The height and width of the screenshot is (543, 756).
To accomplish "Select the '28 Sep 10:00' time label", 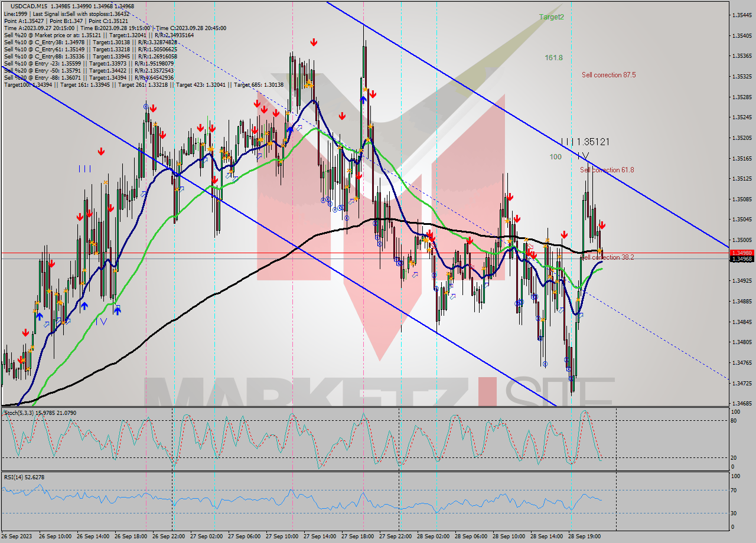I will pyautogui.click(x=509, y=537).
